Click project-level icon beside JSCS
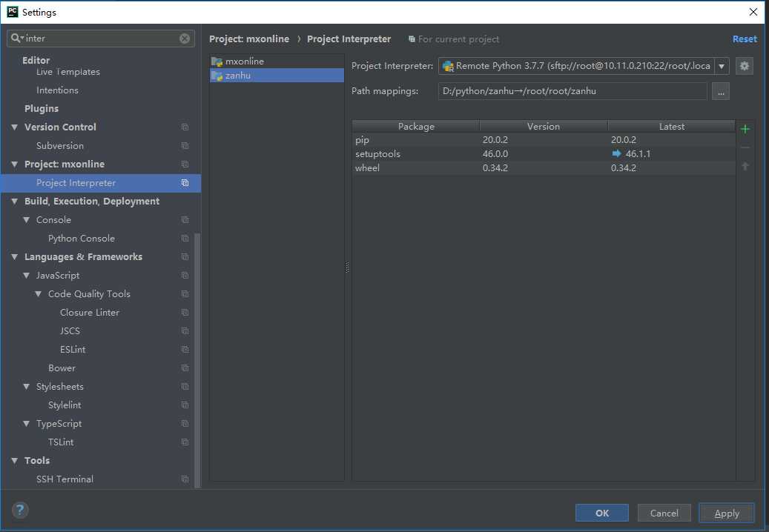Screen dimensions: 769x532 click(185, 331)
